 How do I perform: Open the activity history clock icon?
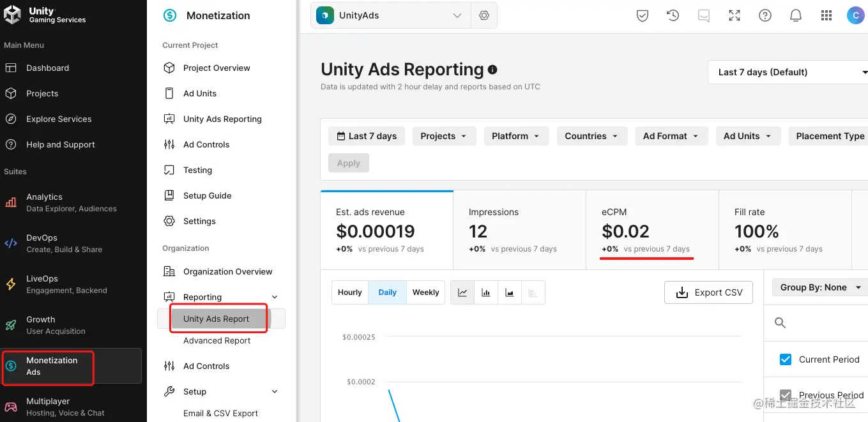click(x=673, y=15)
